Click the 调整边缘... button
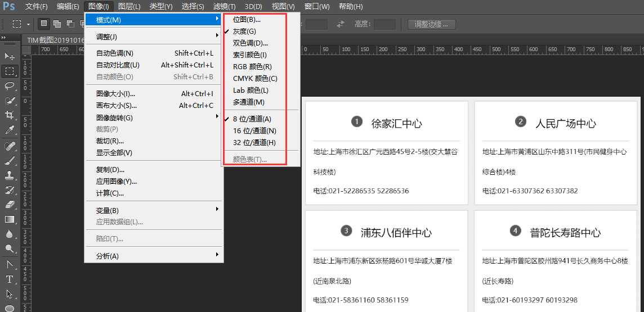Viewport: 644px width, 312px height. click(x=431, y=24)
